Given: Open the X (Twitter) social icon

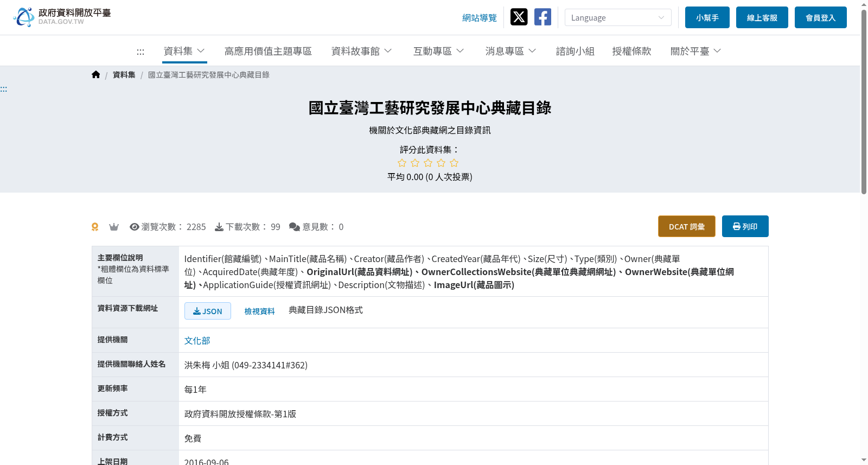Looking at the screenshot, I should point(519,17).
